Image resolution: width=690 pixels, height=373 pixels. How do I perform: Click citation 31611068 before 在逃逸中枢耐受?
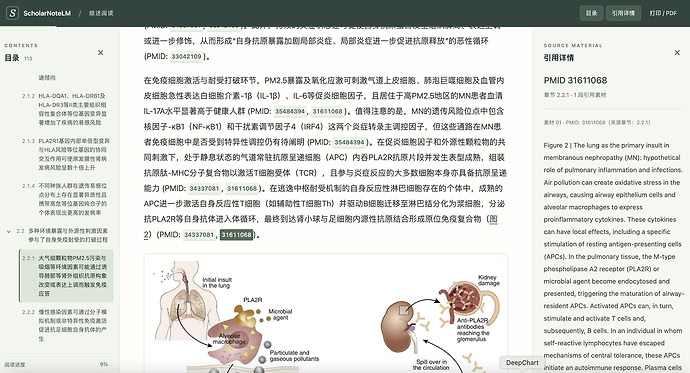(x=242, y=188)
